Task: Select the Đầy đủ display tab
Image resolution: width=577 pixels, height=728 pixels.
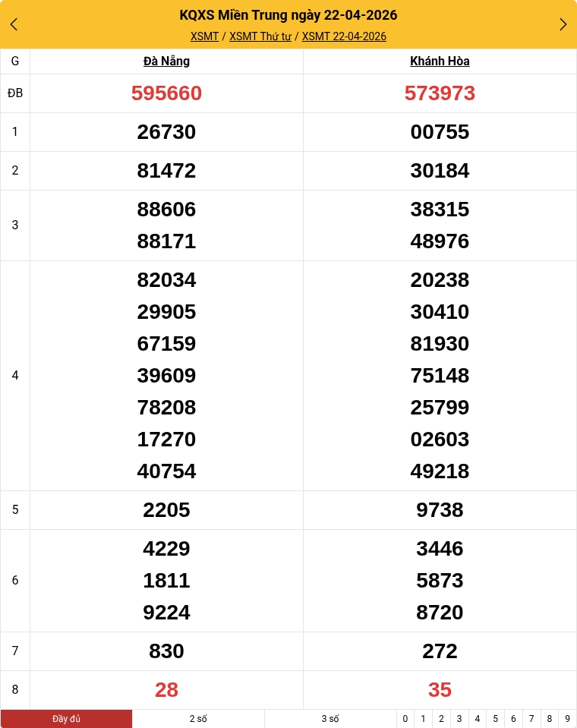Action: [67, 719]
